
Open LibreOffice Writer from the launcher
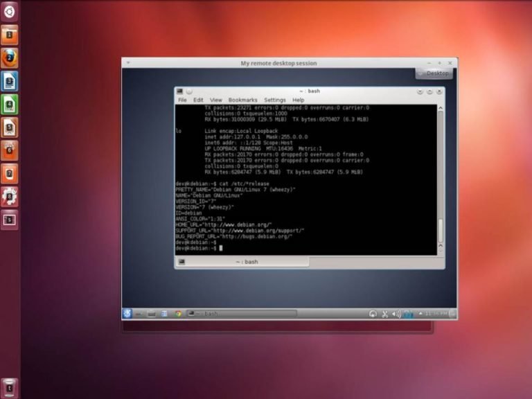tap(10, 81)
